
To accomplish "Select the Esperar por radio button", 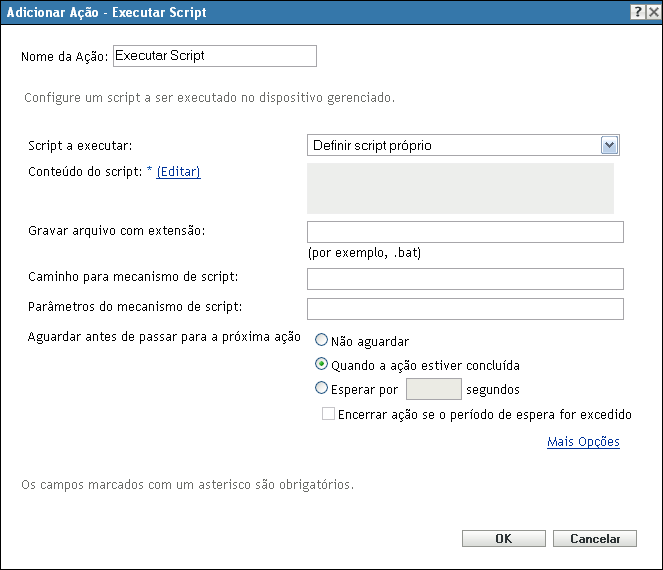I will pyautogui.click(x=322, y=389).
